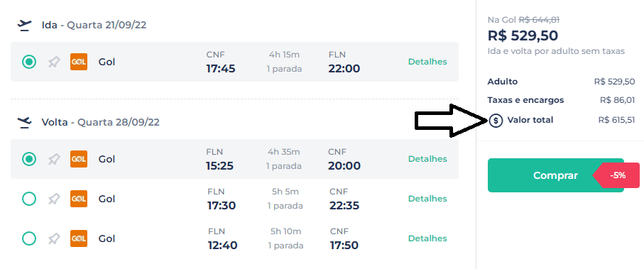Click Gol logo on 12:40 return flight
Screen dimensions: 644x269
tap(78, 238)
